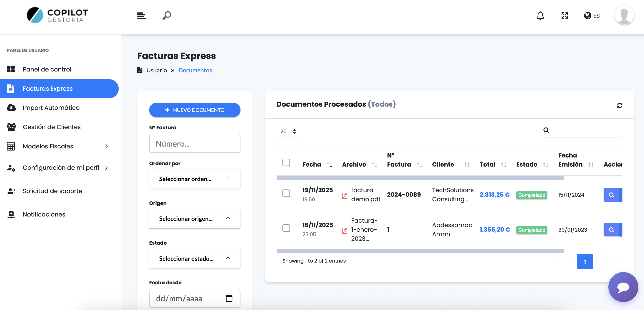Viewport: 644px width, 310px height.
Task: Go to Gestión de Clientes
Action: click(x=52, y=127)
